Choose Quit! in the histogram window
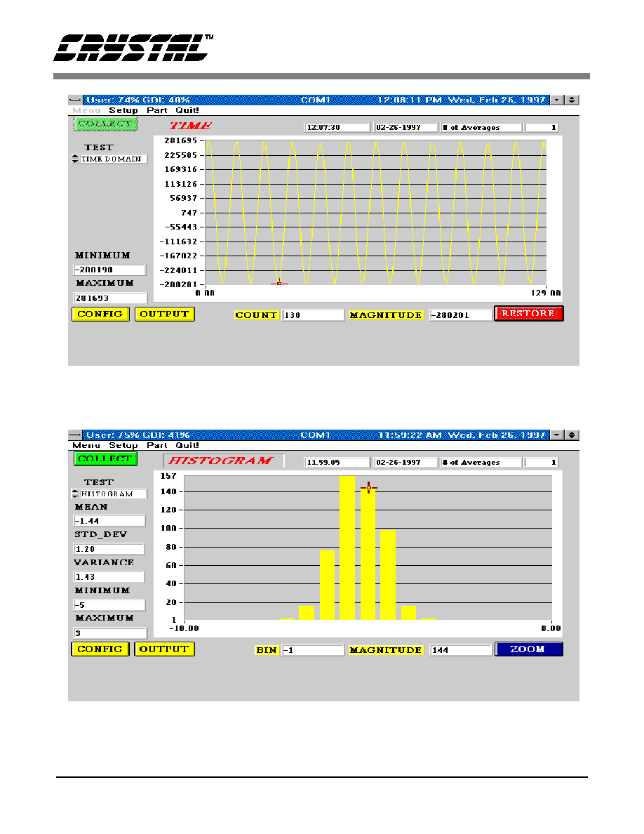Image resolution: width=644 pixels, height=834 pixels. [x=187, y=445]
